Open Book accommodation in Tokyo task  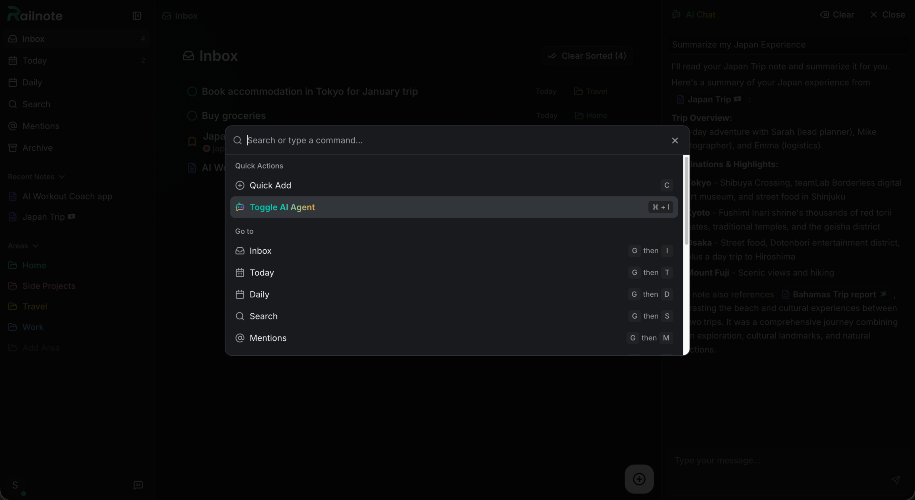310,92
